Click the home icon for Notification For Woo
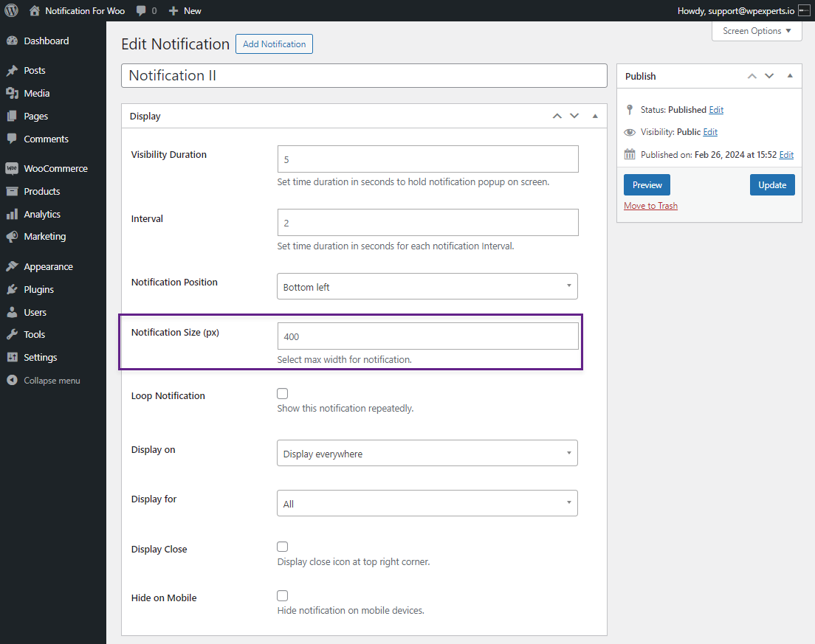Viewport: 815px width, 644px height. point(34,10)
